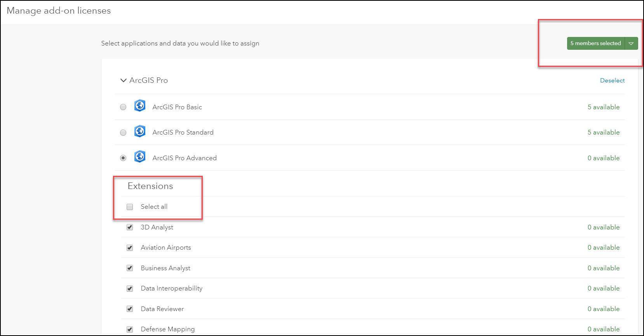Check the Select all extensions checkbox
Image resolution: width=644 pixels, height=336 pixels.
point(130,207)
